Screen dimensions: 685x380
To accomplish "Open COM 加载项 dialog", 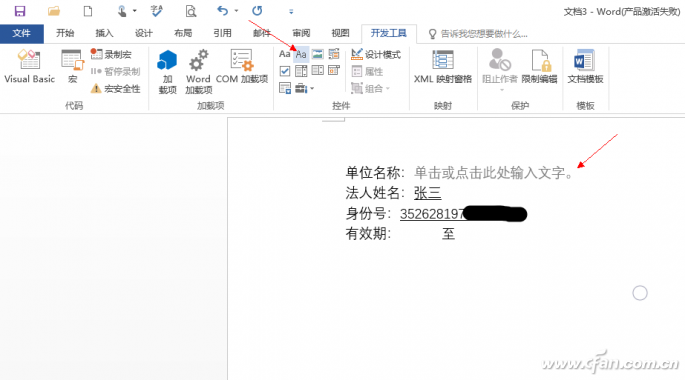I will click(242, 66).
